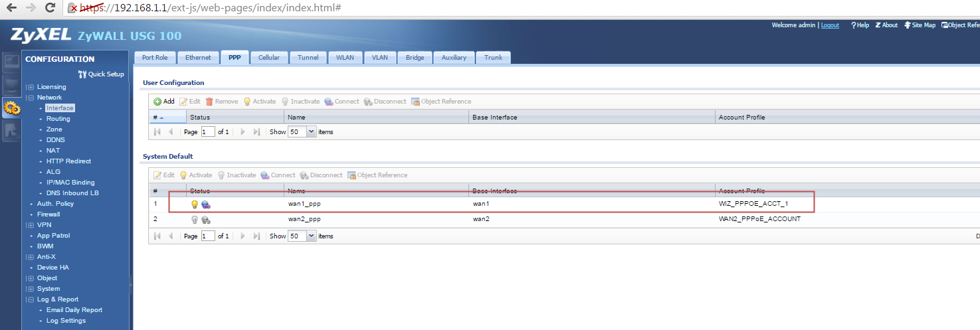Select Routing in the Network menu

[58, 119]
